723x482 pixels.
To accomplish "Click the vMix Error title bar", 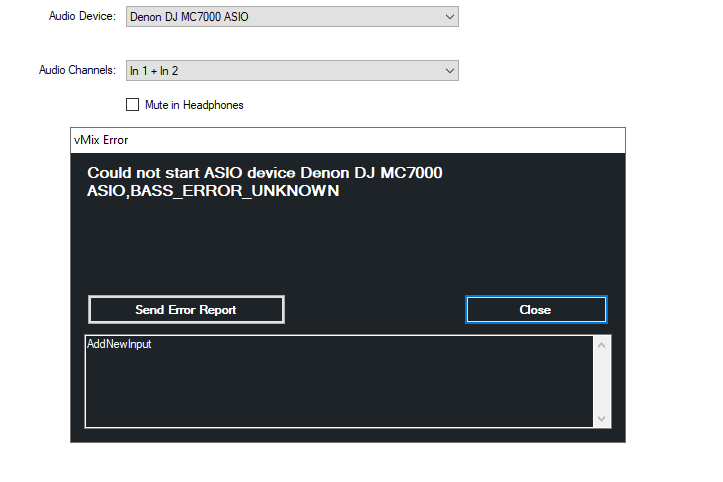I will pos(348,140).
